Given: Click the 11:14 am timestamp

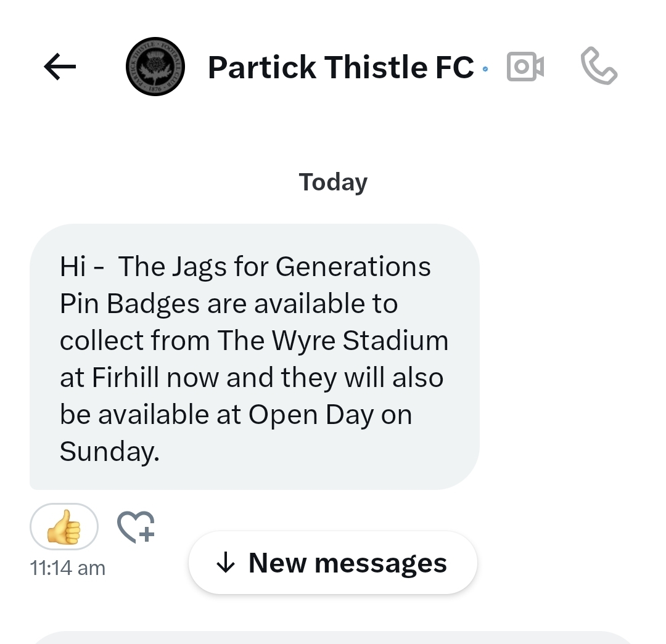Looking at the screenshot, I should pos(68,568).
